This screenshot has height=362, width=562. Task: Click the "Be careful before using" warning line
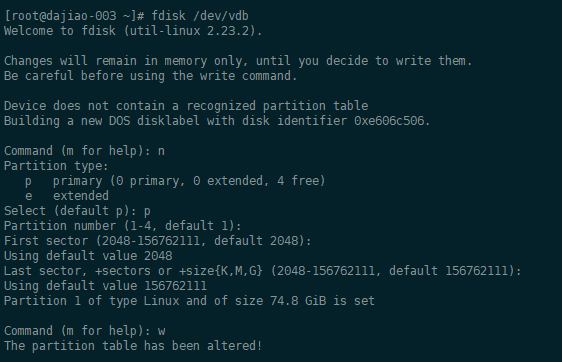pyautogui.click(x=151, y=76)
